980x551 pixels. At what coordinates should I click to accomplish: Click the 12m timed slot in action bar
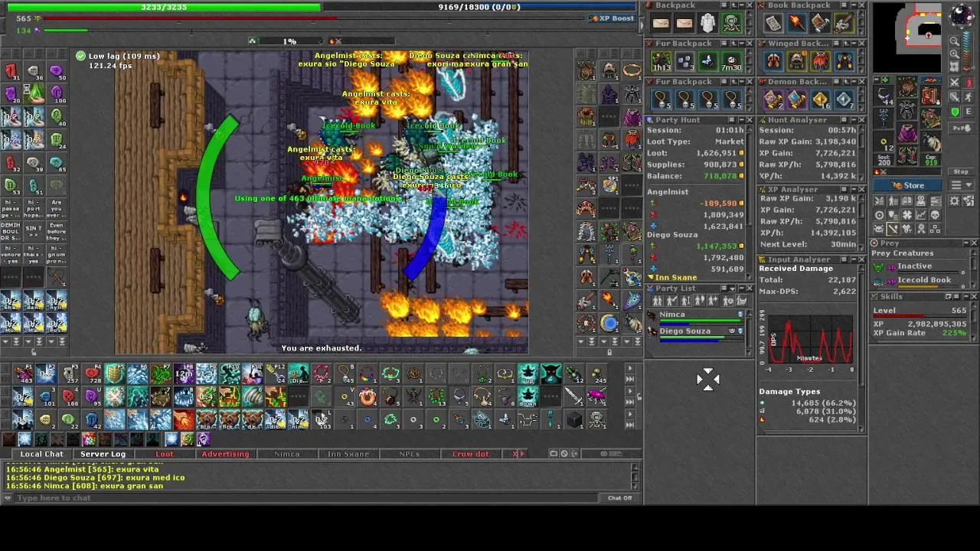[x=184, y=373]
